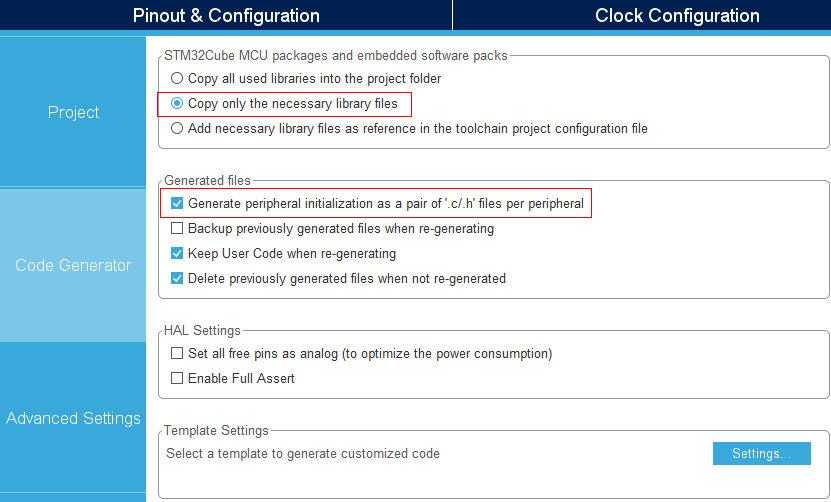Click the 'Enable Full Assert' label text
Image resolution: width=831 pixels, height=502 pixels.
[241, 378]
